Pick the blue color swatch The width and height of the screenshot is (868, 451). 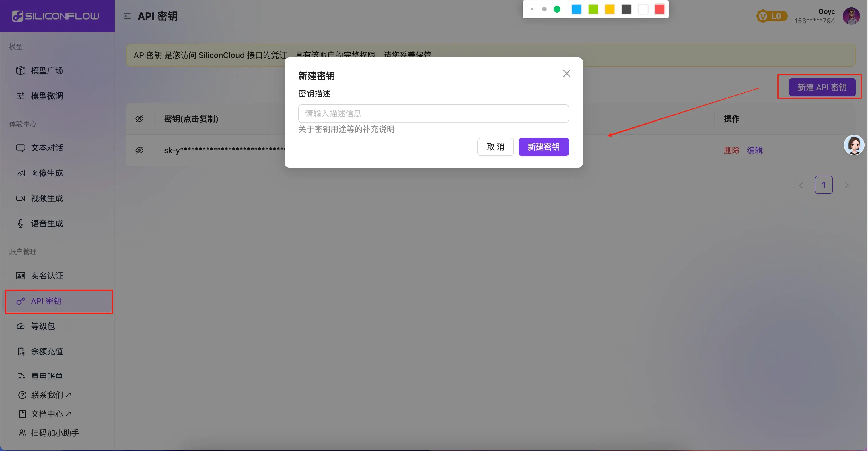(577, 9)
